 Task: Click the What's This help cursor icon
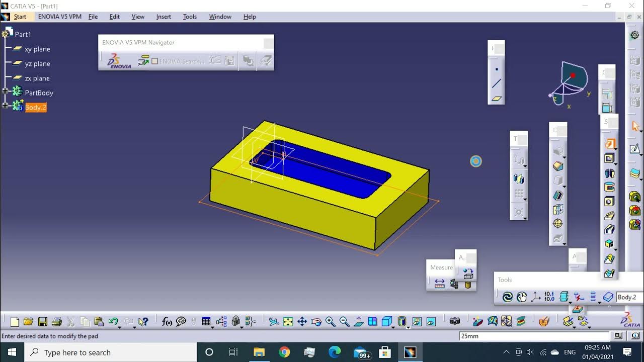[143, 322]
